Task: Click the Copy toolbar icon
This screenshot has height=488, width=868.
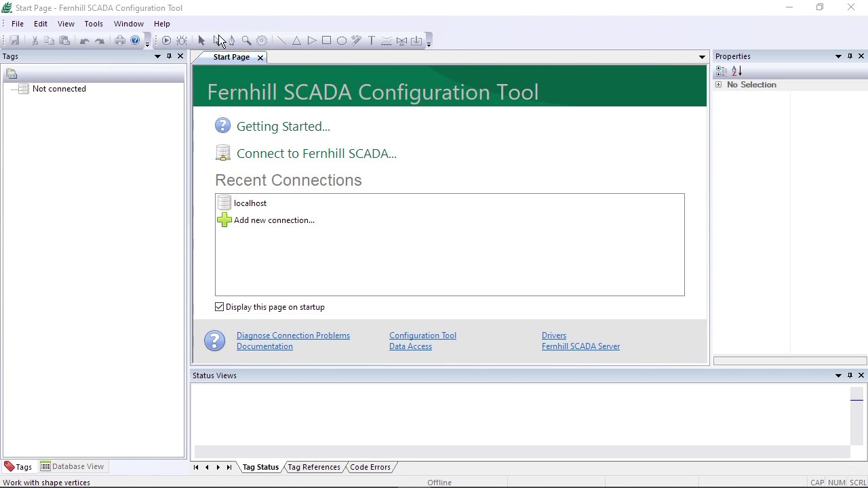Action: click(x=50, y=41)
